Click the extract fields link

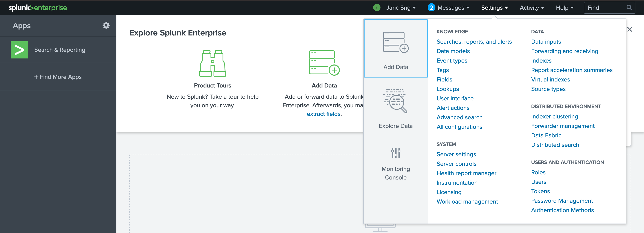[324, 114]
